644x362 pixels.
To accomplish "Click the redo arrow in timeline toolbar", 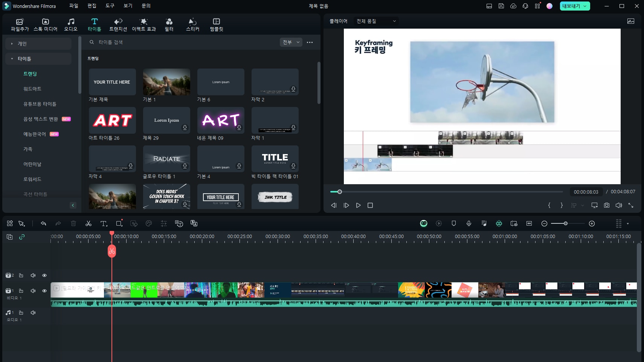I will click(x=58, y=223).
